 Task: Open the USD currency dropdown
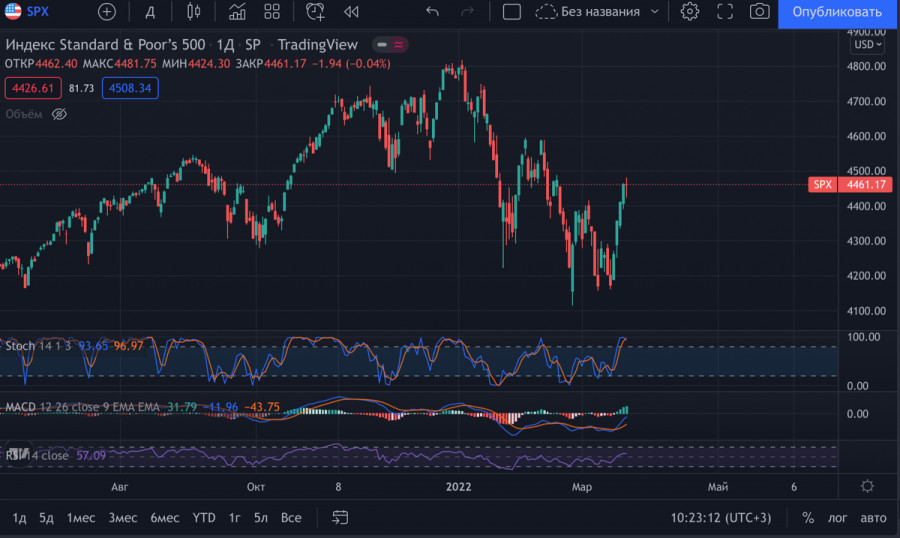[867, 44]
